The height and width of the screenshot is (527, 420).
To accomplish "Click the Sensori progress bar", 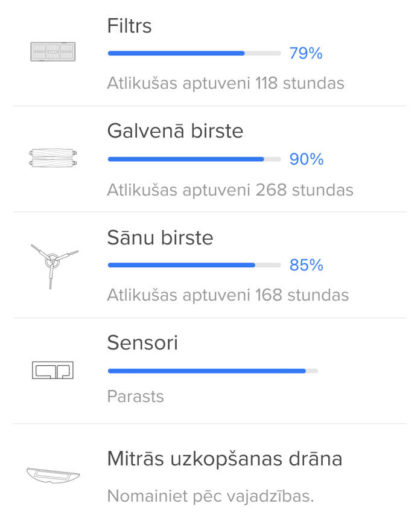I will 212,371.
